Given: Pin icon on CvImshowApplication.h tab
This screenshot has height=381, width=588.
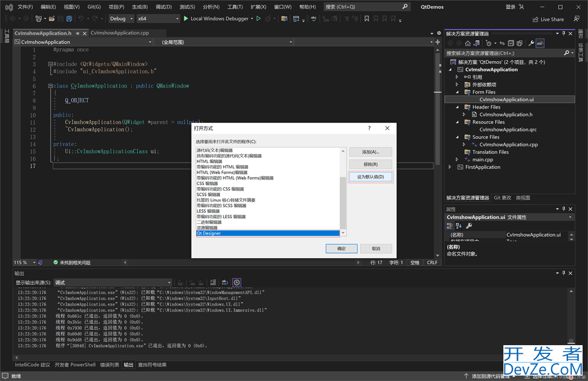Looking at the screenshot, I should 78,33.
